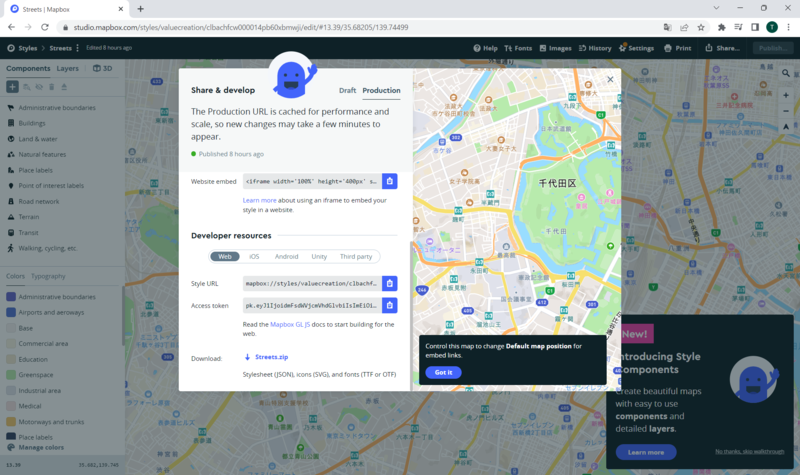Screen dimensions: 800x475
Task: Click the Administrative boundaries color swatch
Action: [x=11, y=296]
